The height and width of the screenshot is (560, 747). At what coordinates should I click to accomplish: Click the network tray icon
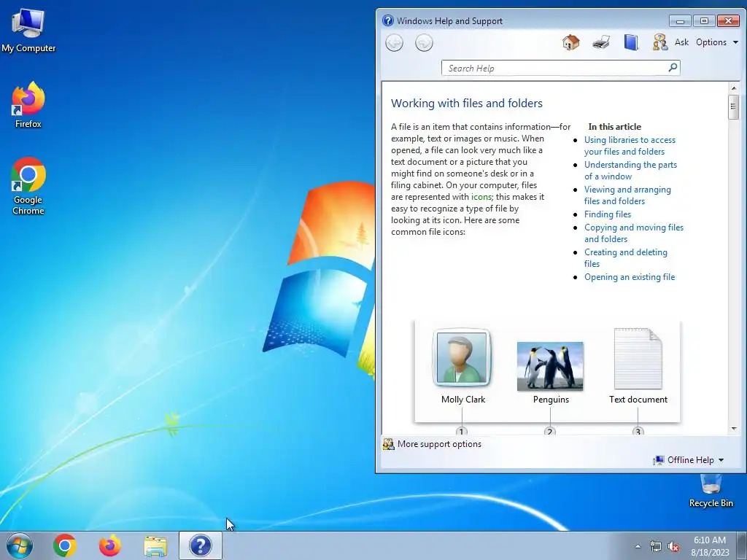pyautogui.click(x=656, y=547)
